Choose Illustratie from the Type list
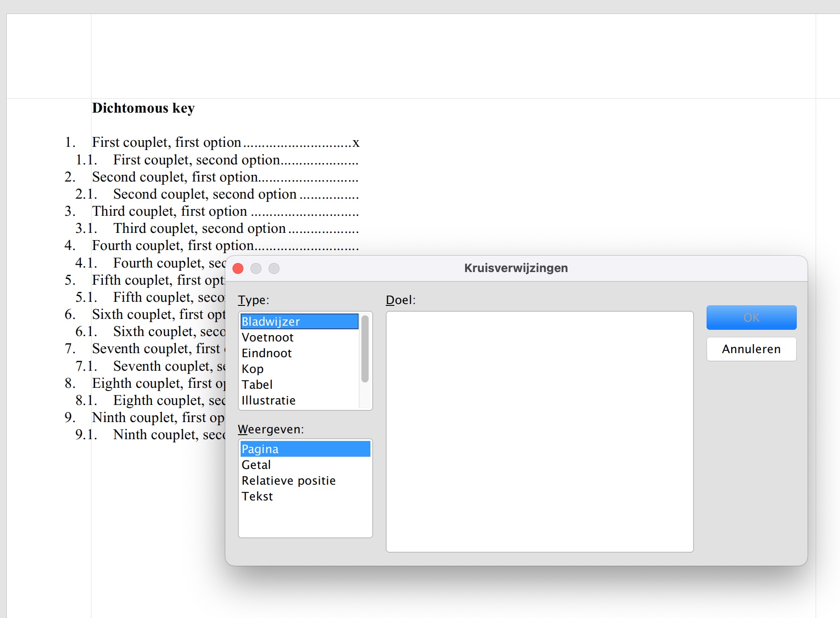The height and width of the screenshot is (618, 840). click(269, 400)
